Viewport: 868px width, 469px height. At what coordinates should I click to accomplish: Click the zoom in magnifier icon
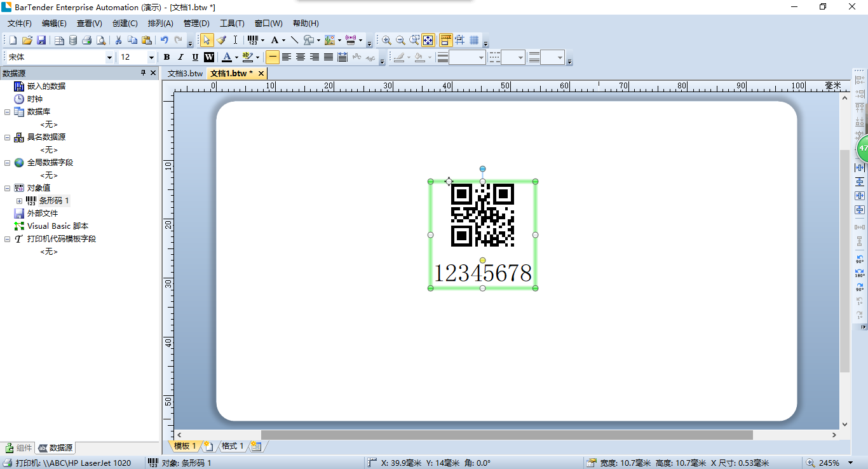coord(386,40)
